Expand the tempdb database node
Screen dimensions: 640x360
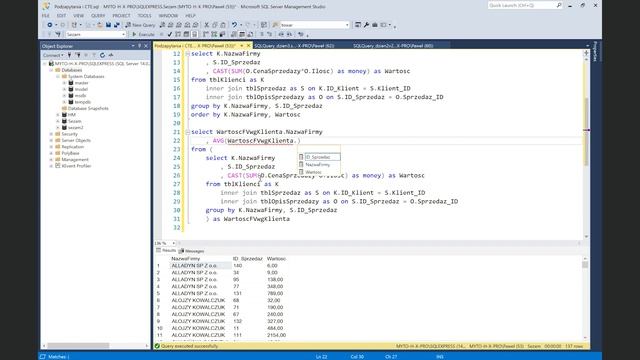[64, 102]
